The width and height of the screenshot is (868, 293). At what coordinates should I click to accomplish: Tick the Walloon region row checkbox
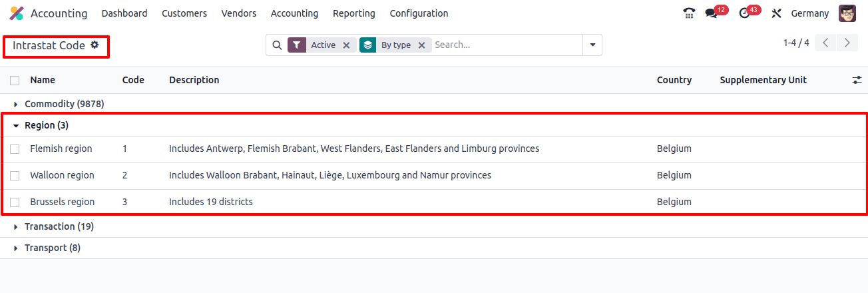coord(15,176)
